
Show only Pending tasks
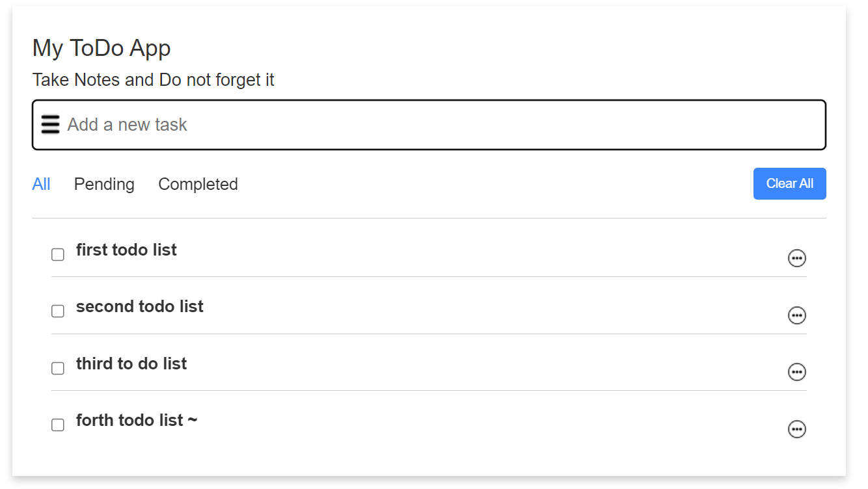coord(104,184)
